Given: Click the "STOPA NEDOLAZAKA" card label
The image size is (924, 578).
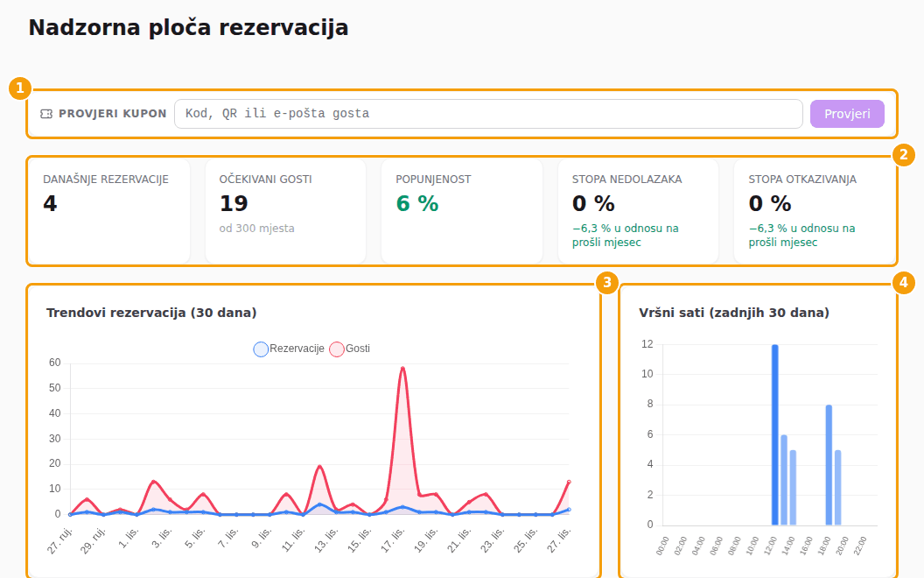Looking at the screenshot, I should (627, 180).
